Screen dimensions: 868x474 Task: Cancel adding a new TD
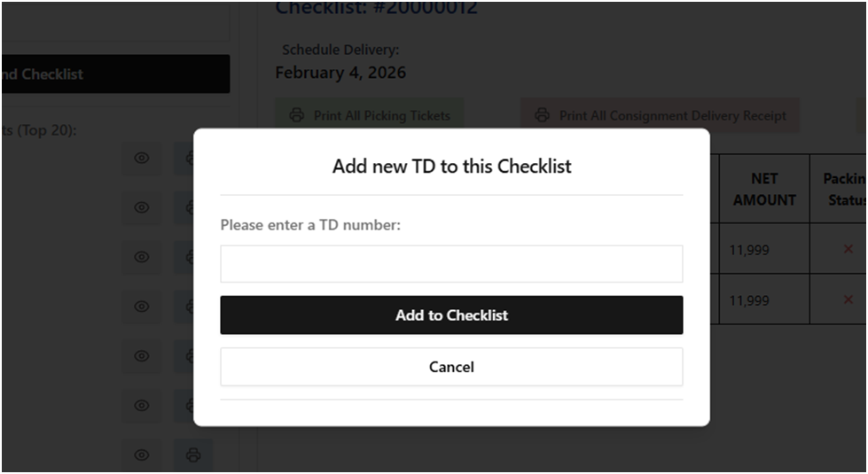click(451, 367)
